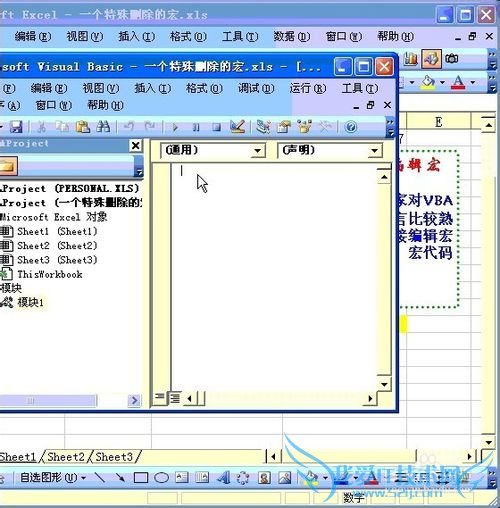Open the Object Browser icon
The width and height of the screenshot is (500, 508).
(x=304, y=127)
